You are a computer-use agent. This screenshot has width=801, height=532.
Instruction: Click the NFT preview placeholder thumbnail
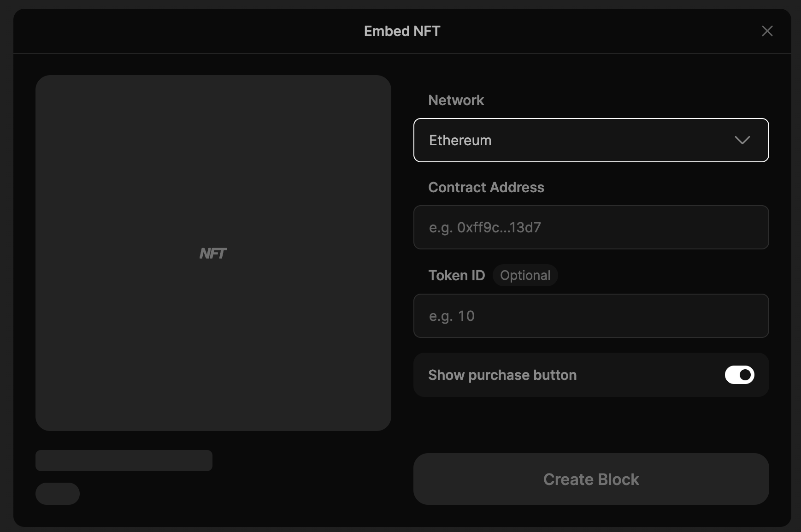pyautogui.click(x=213, y=253)
